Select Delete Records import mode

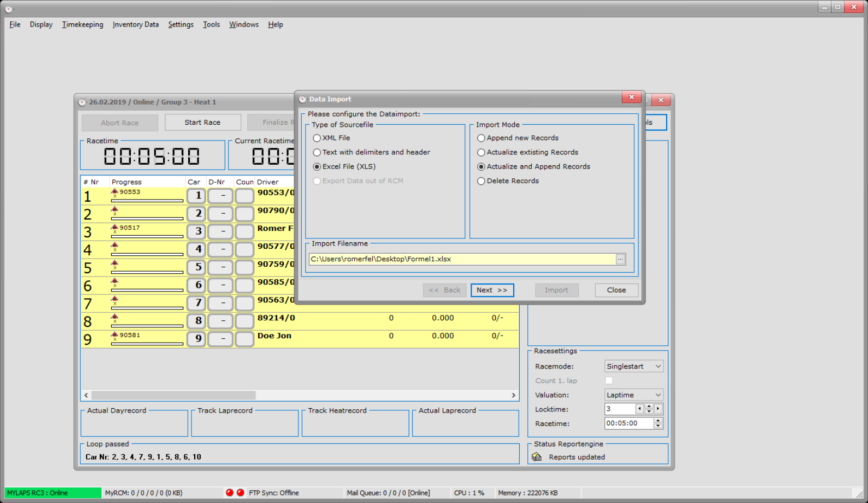tap(481, 181)
